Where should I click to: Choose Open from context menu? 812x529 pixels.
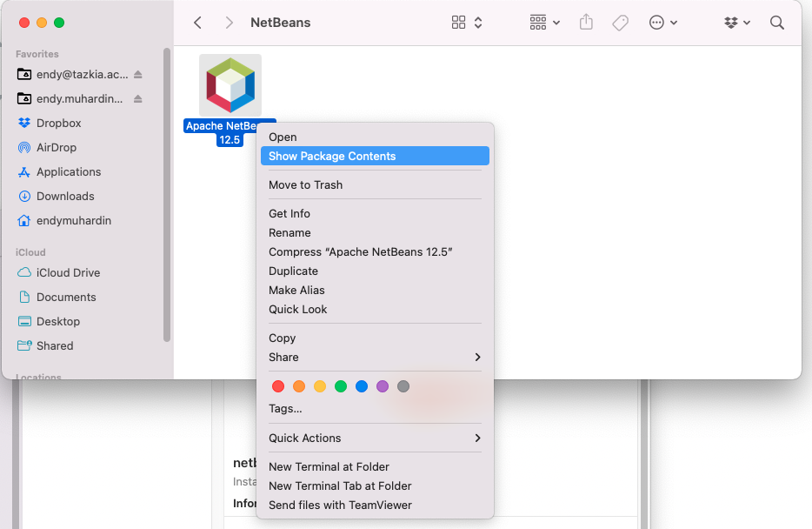pyautogui.click(x=375, y=137)
